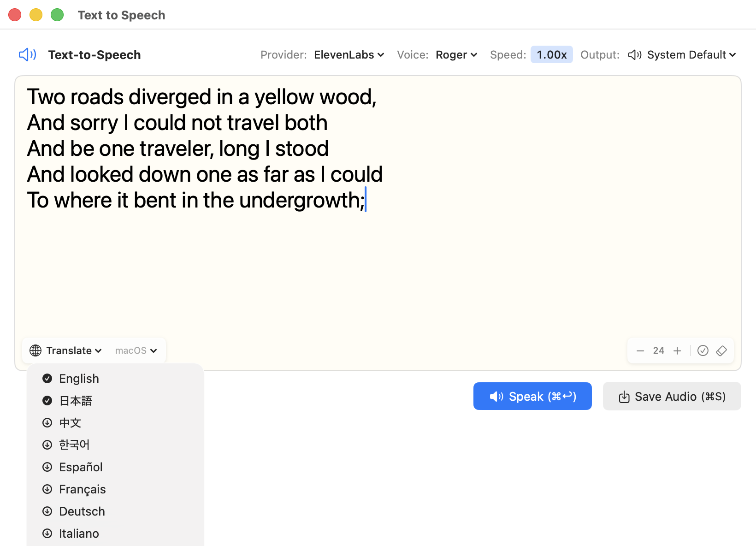Click the download icon next to Español

click(47, 467)
